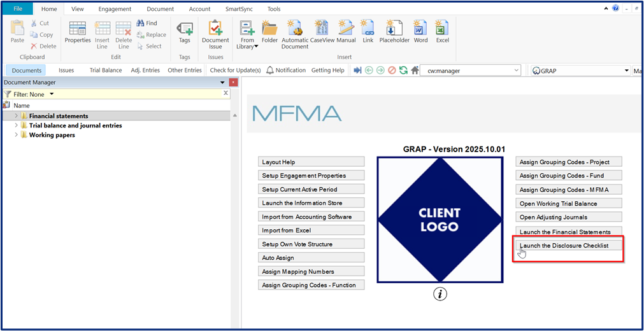Click the Import from Excel button
The width and height of the screenshot is (644, 331).
(311, 230)
